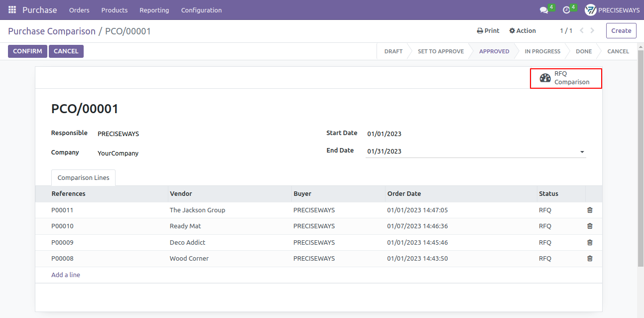Open the apps grid menu icon

(x=12, y=10)
